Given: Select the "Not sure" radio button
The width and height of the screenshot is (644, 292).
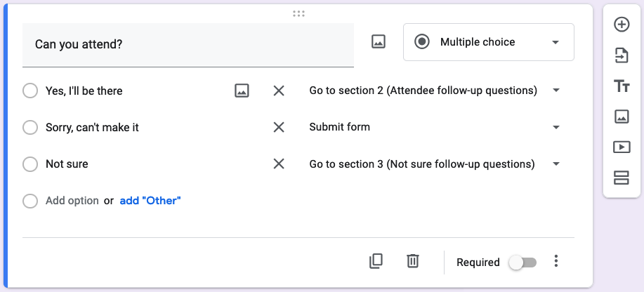Looking at the screenshot, I should click(30, 164).
